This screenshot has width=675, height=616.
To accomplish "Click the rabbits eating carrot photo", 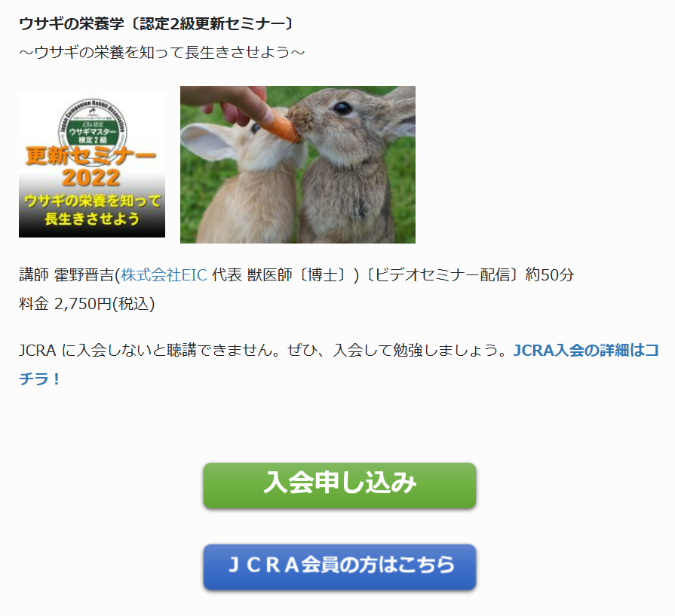I will [x=297, y=164].
